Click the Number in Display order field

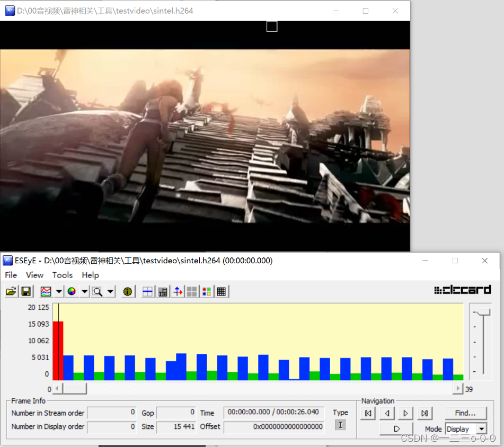tap(111, 427)
